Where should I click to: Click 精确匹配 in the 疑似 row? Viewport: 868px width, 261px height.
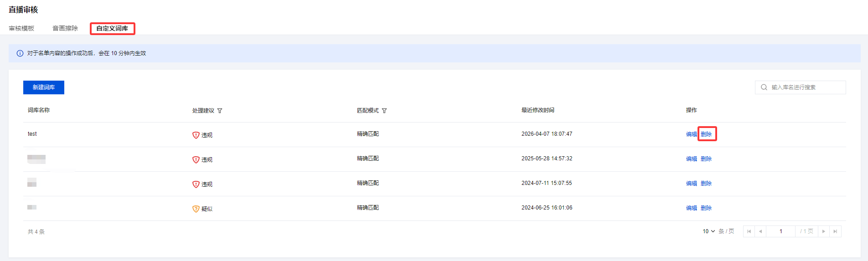(x=368, y=208)
